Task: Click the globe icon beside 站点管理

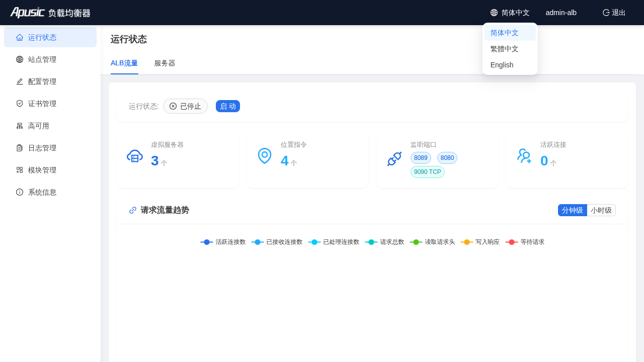Action: coord(20,59)
